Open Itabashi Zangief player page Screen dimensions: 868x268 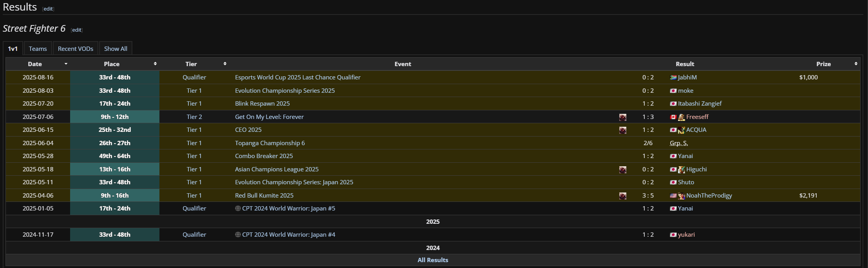pyautogui.click(x=700, y=104)
